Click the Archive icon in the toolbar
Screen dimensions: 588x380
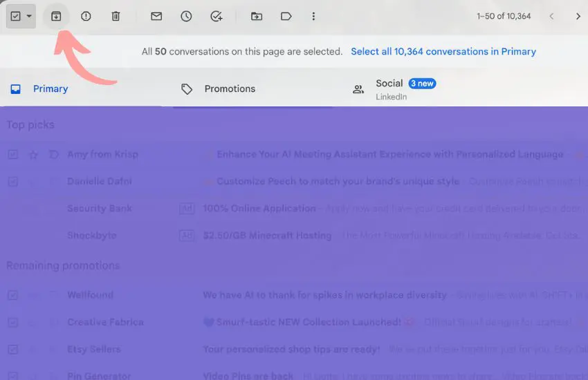(56, 16)
